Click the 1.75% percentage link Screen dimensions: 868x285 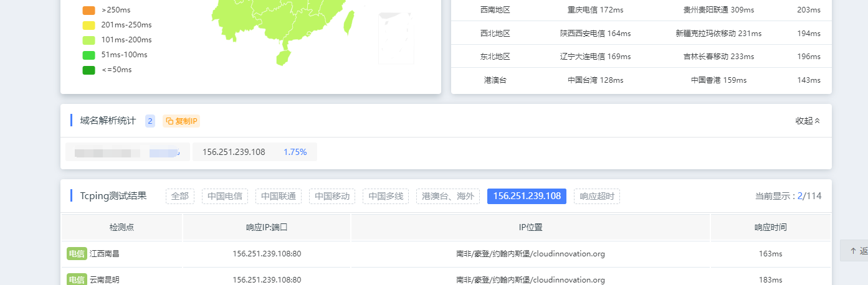[x=295, y=152]
